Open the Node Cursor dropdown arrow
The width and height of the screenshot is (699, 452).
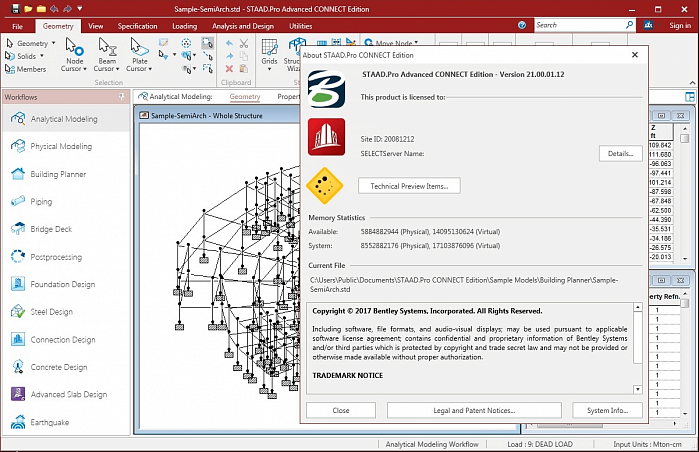point(85,69)
